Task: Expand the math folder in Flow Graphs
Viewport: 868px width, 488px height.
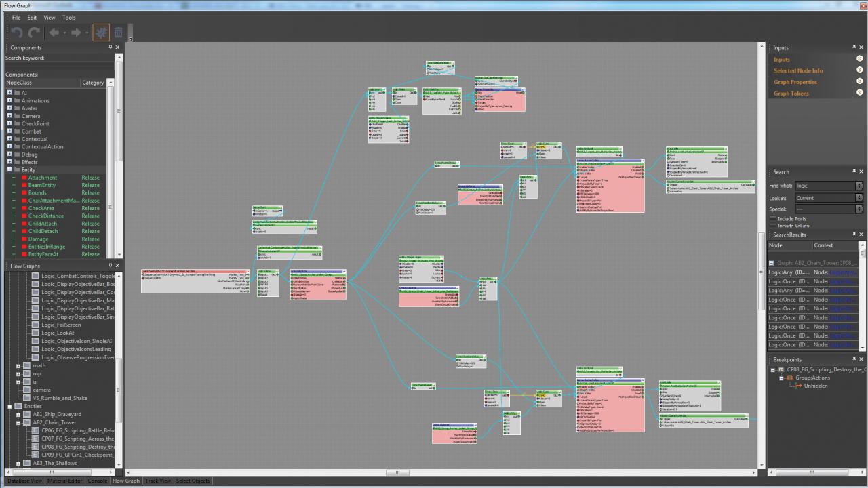Action: 18,365
